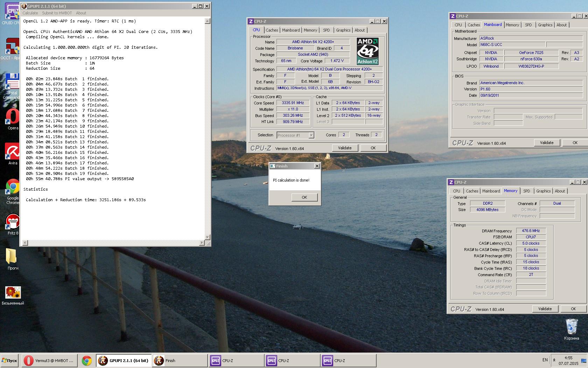
Task: Click OK in center CPU-Z window
Action: pyautogui.click(x=373, y=148)
